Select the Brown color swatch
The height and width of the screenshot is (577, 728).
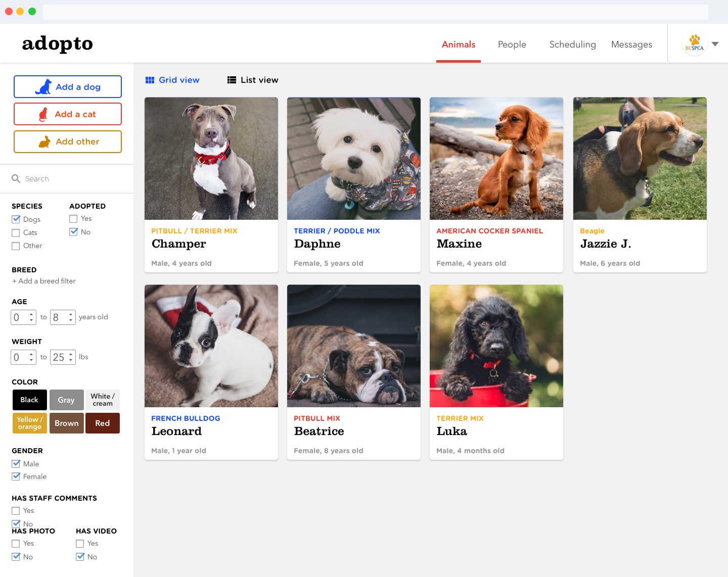tap(67, 423)
